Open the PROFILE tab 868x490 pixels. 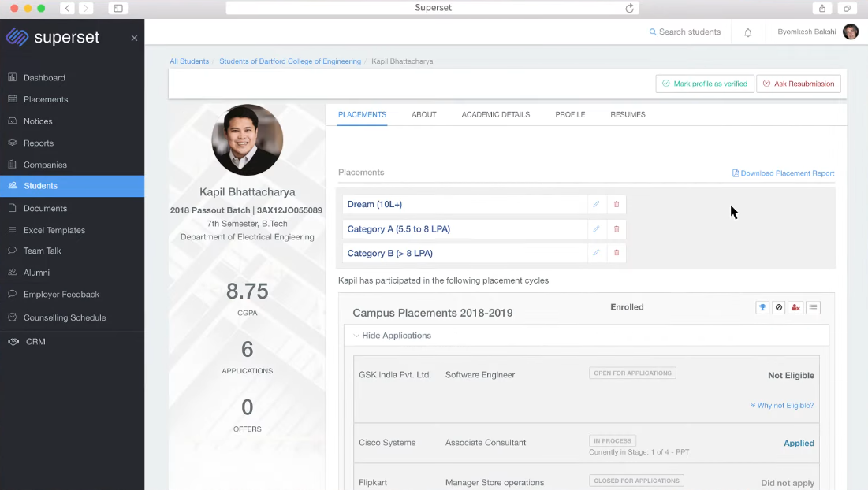pos(570,114)
